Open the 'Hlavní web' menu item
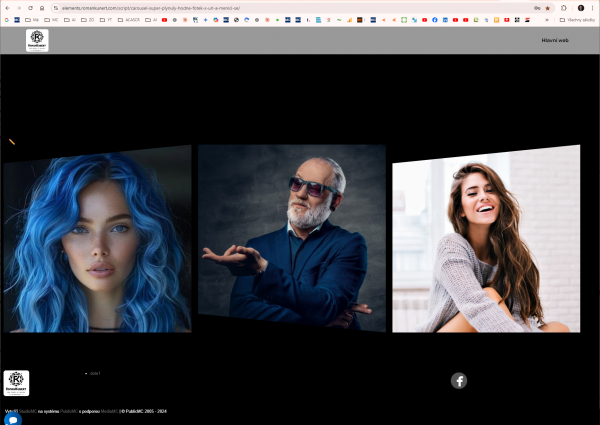This screenshot has height=425, width=600. tap(555, 40)
